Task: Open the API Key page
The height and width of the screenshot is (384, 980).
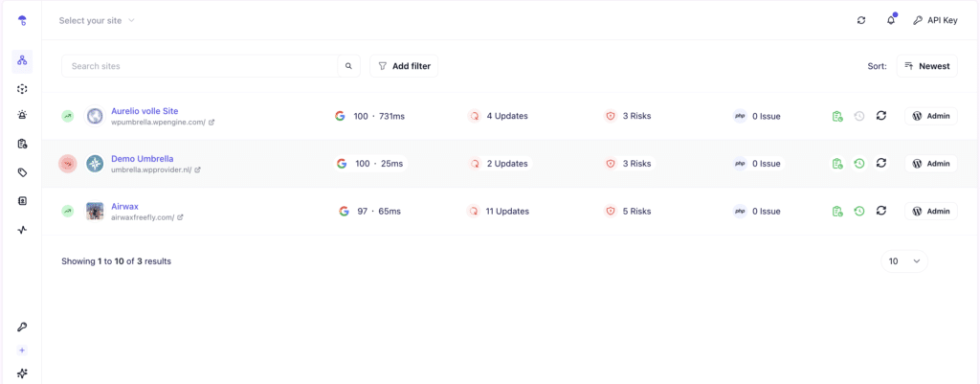Action: [935, 20]
